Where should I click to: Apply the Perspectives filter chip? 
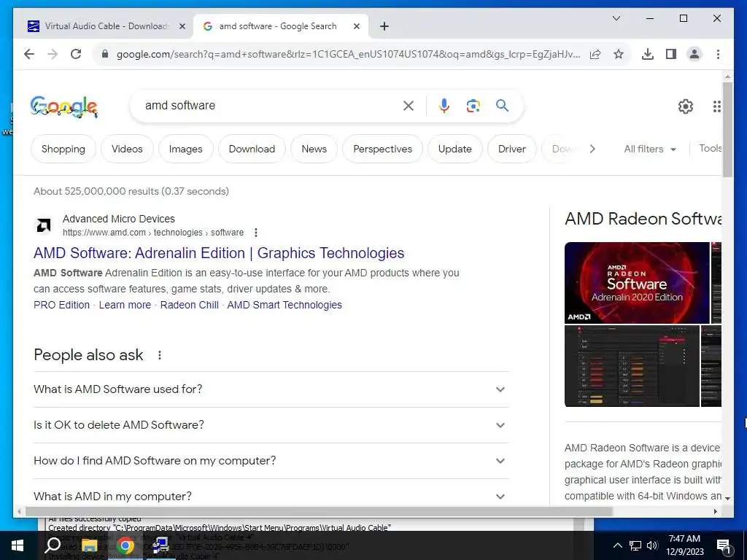point(382,149)
